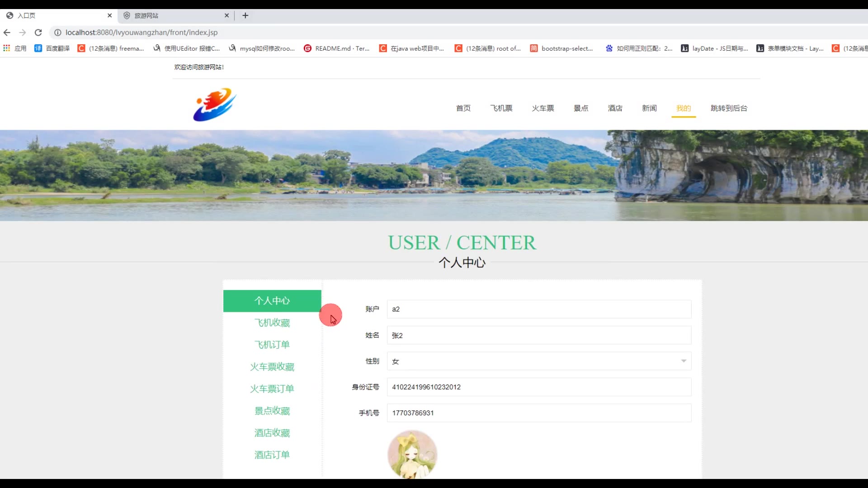Go to 首页 in the navigation
The width and height of the screenshot is (868, 488).
click(463, 108)
